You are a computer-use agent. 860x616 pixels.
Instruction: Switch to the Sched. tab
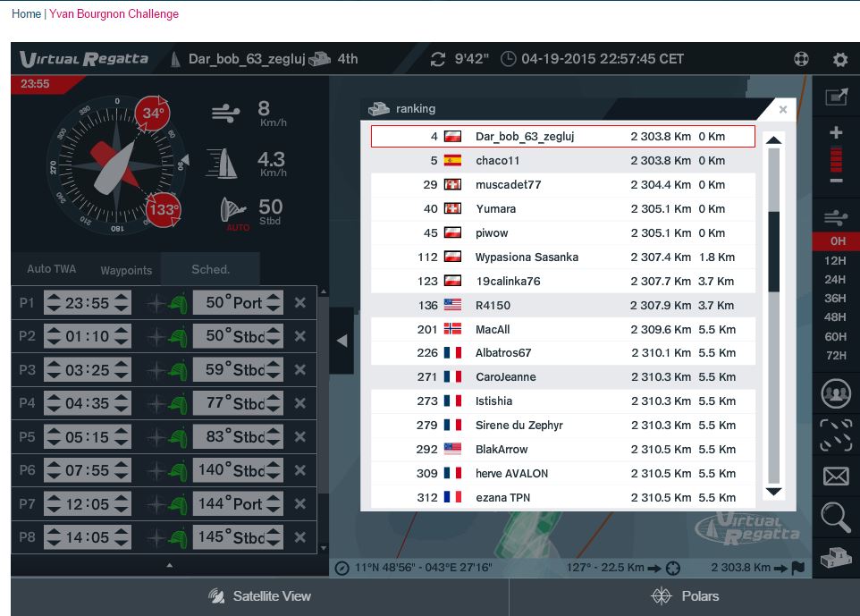tap(211, 269)
